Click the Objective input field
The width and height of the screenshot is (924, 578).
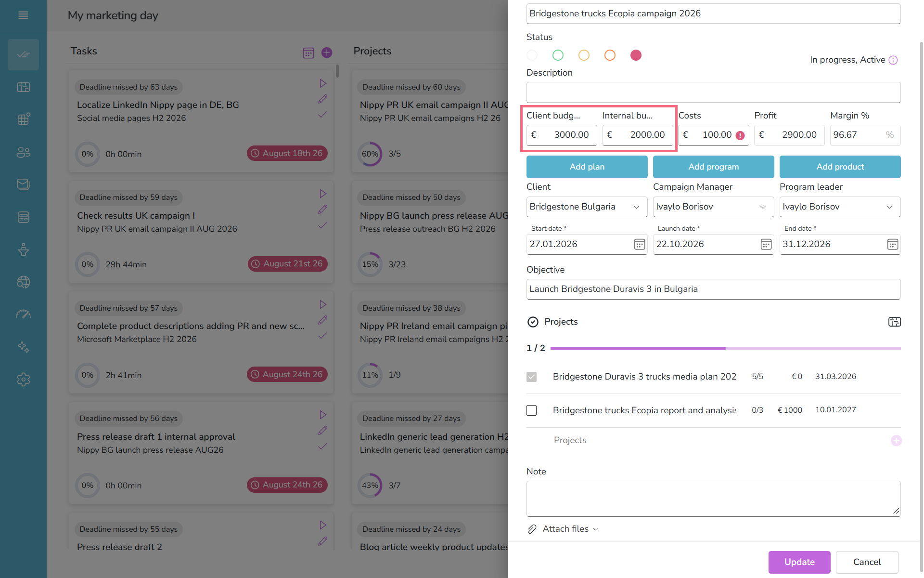(713, 289)
